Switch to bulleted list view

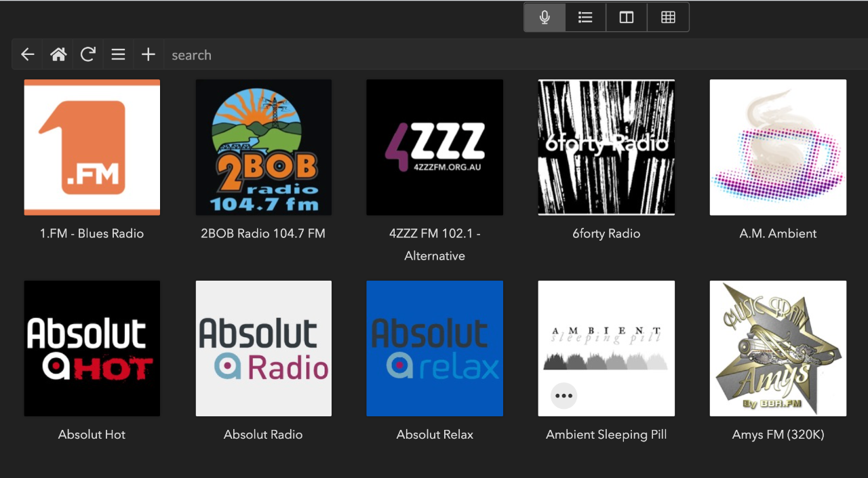click(585, 18)
